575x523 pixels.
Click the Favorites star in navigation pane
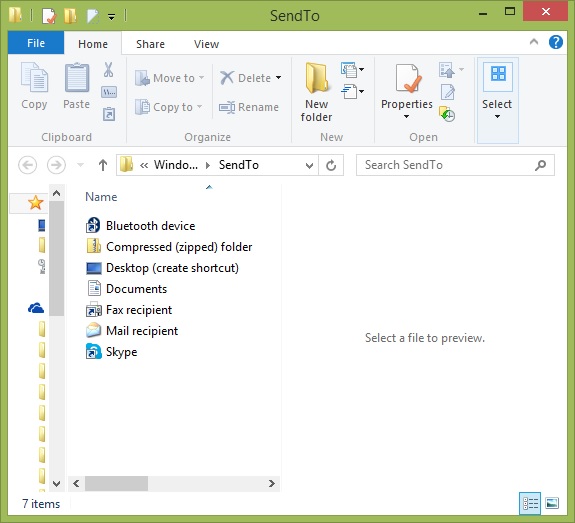click(x=36, y=202)
